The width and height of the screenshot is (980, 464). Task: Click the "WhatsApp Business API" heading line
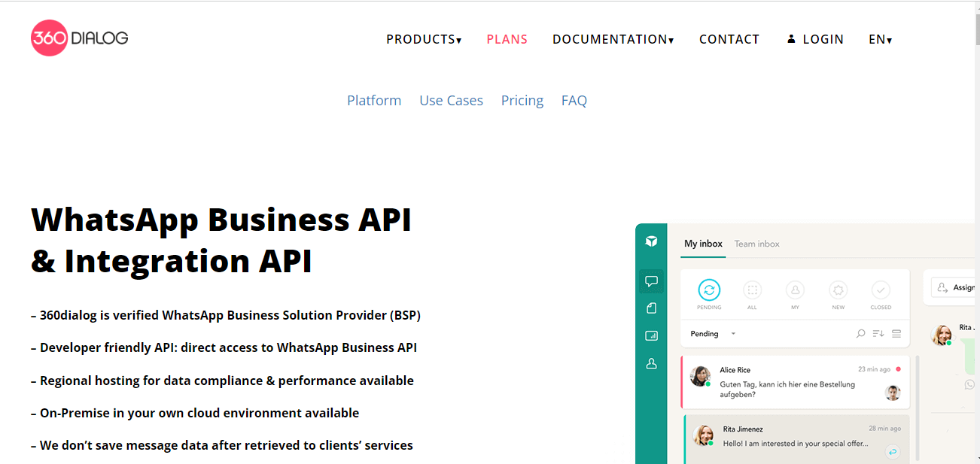221,219
